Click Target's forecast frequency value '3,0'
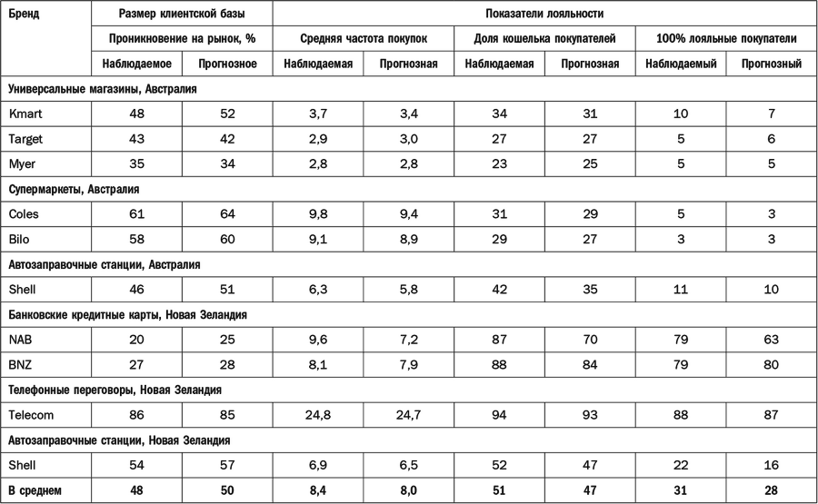This screenshot has width=818, height=504. click(409, 139)
